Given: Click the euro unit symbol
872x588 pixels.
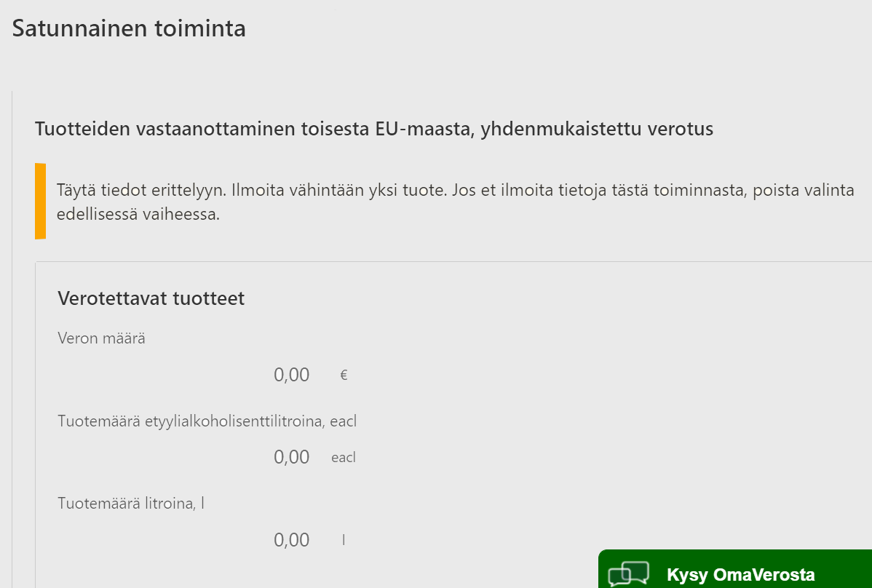Looking at the screenshot, I should [x=344, y=376].
